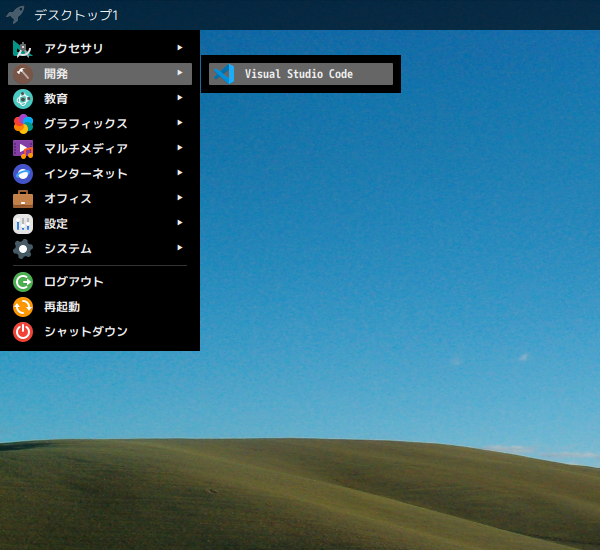Click the マルチメディア film icon
Screen dimensions: 600x550
(23, 149)
